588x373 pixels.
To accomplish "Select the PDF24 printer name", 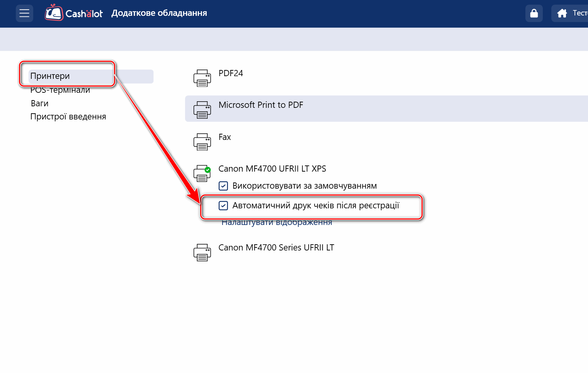I will click(231, 73).
